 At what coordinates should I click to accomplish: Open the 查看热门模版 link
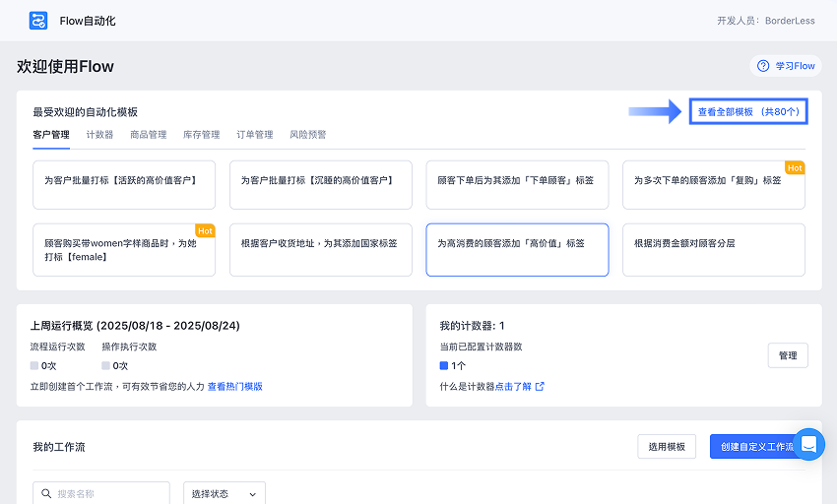[x=234, y=387]
